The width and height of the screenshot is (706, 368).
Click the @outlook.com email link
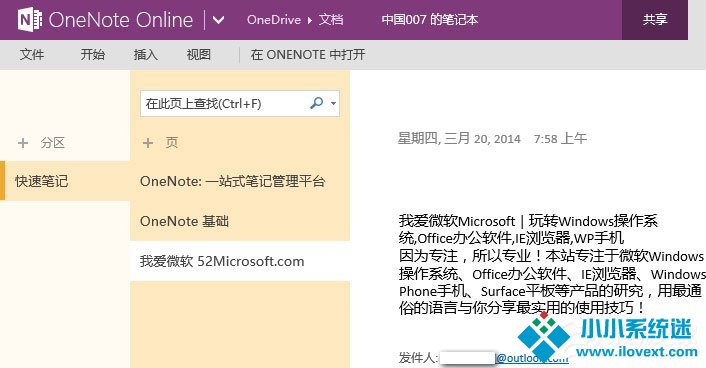pyautogui.click(x=532, y=358)
